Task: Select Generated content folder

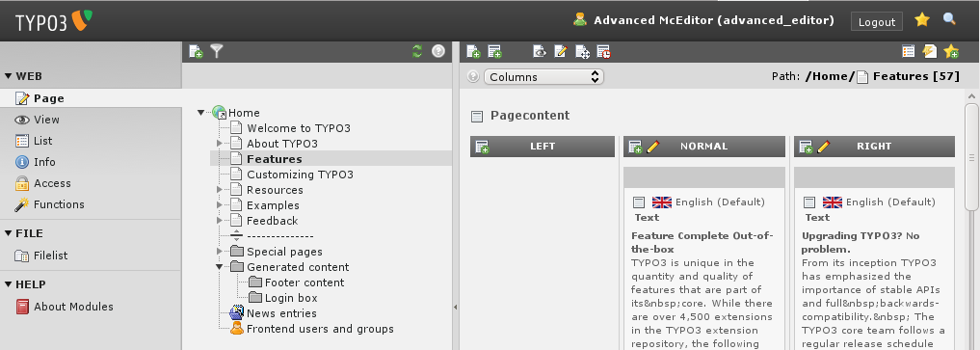Action: [x=298, y=267]
